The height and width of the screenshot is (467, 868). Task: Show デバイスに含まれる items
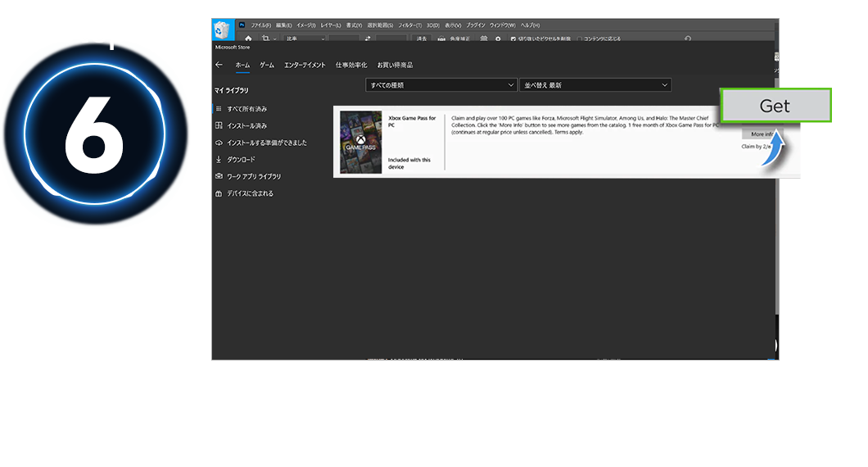click(x=251, y=193)
